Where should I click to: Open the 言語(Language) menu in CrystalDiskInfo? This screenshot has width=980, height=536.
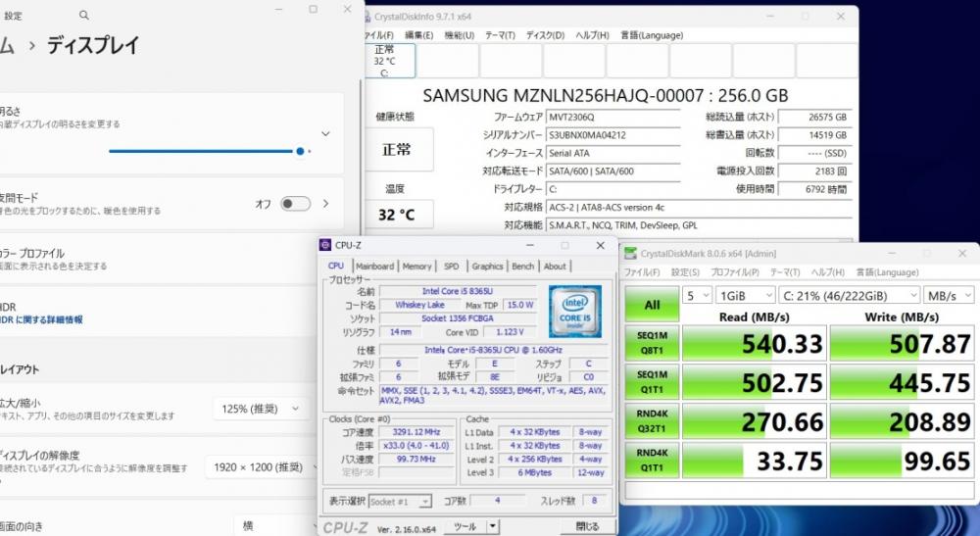tap(652, 35)
